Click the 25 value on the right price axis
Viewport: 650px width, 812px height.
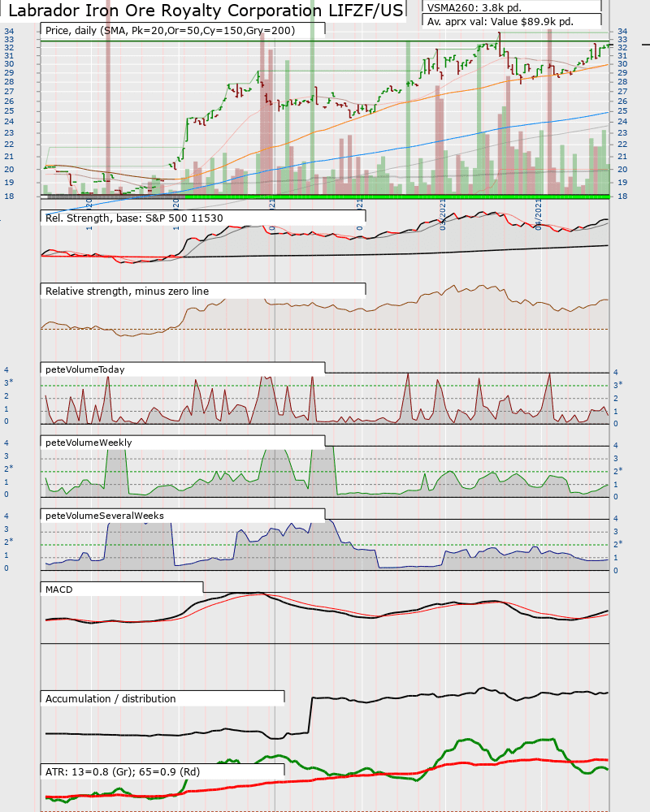[622, 110]
